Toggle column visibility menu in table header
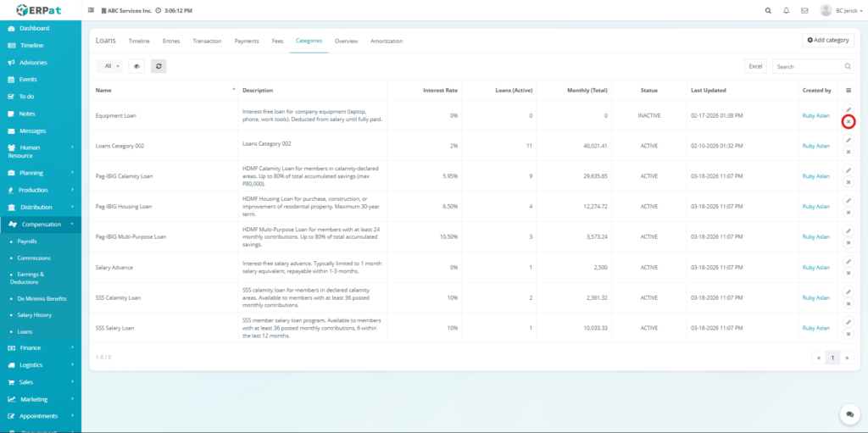868x433 pixels. (x=849, y=91)
